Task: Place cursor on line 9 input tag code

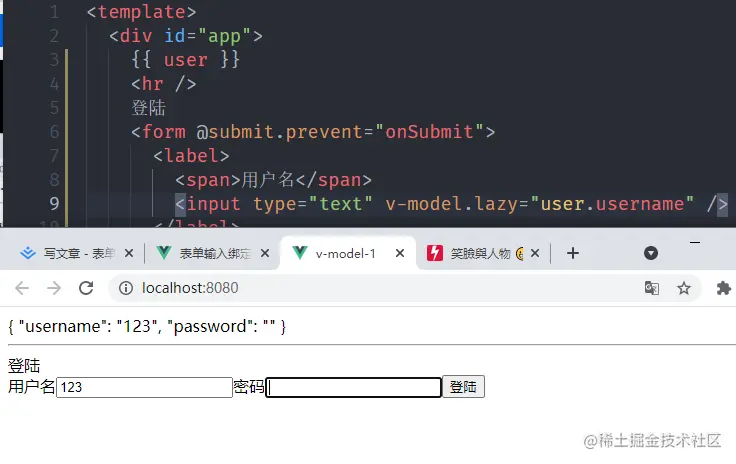Action: coord(452,204)
